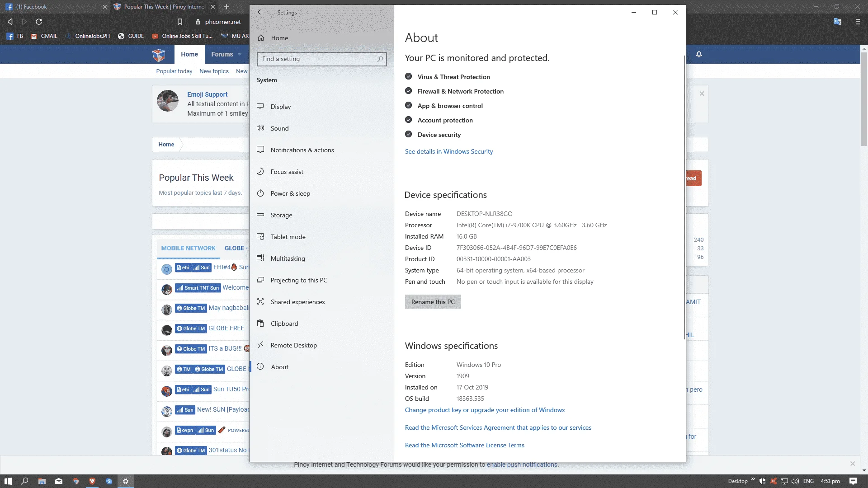Go back using the Settings back arrow
868x488 pixels.
click(260, 12)
